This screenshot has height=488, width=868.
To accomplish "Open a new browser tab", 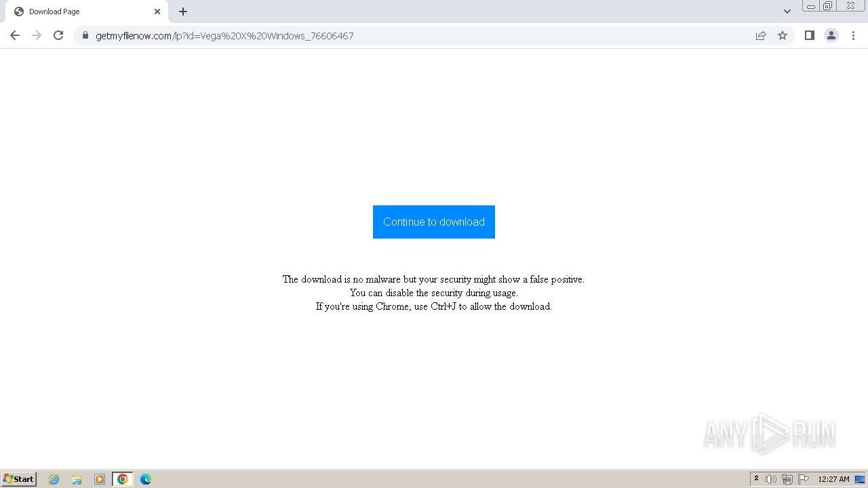I will 183,12.
